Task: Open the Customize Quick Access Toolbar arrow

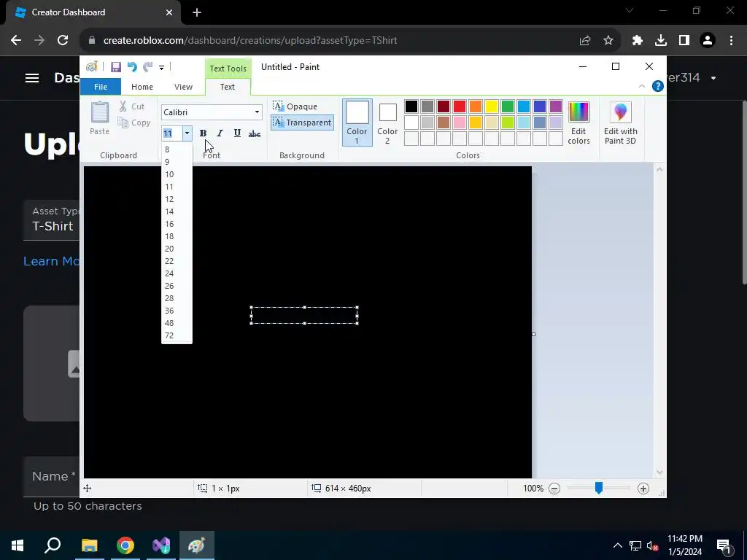Action: click(x=161, y=68)
